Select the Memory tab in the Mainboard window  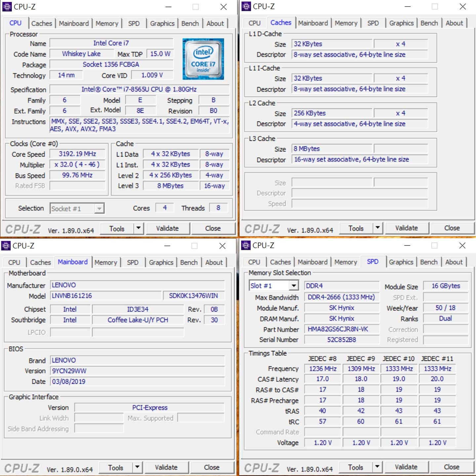pyautogui.click(x=106, y=262)
